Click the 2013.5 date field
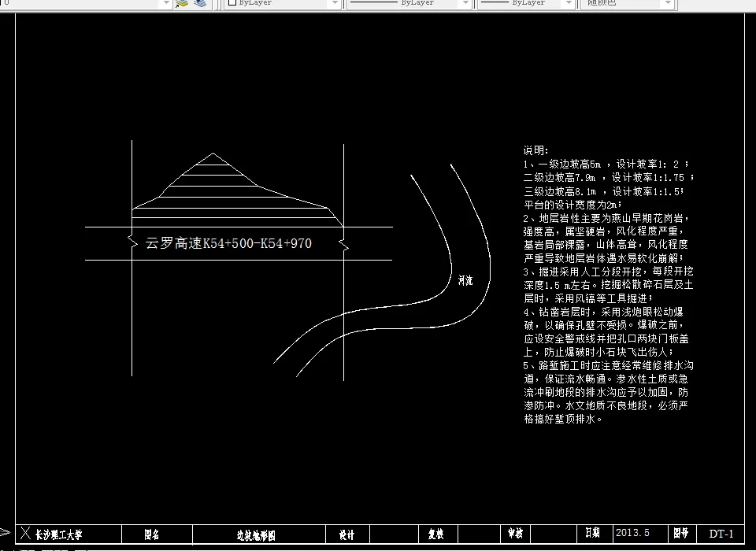Screen dimensions: 756x551 tap(634, 534)
